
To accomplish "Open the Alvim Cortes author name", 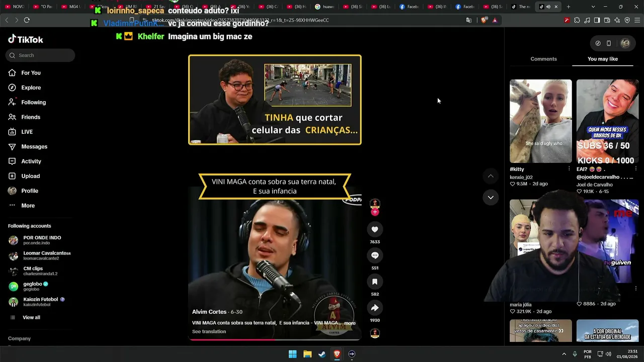I will point(209,312).
